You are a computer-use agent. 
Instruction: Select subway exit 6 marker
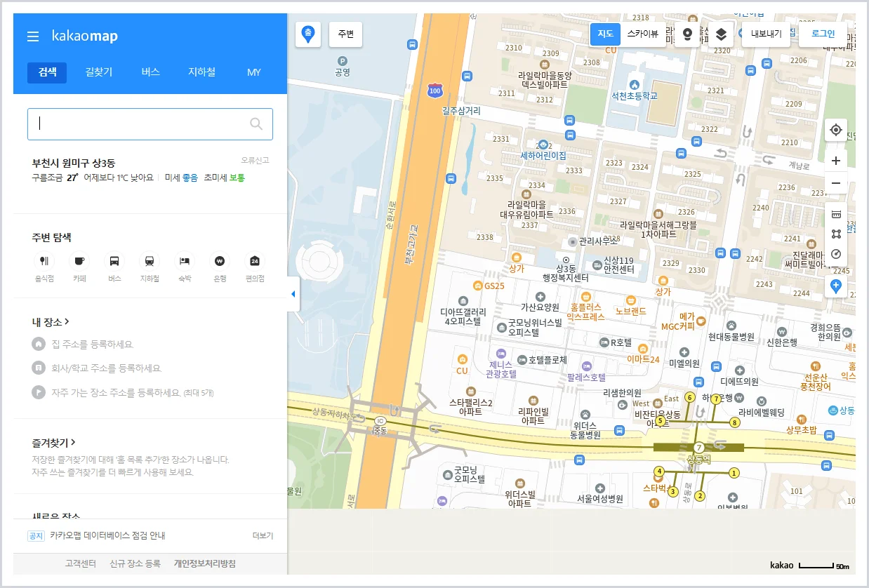click(x=689, y=398)
